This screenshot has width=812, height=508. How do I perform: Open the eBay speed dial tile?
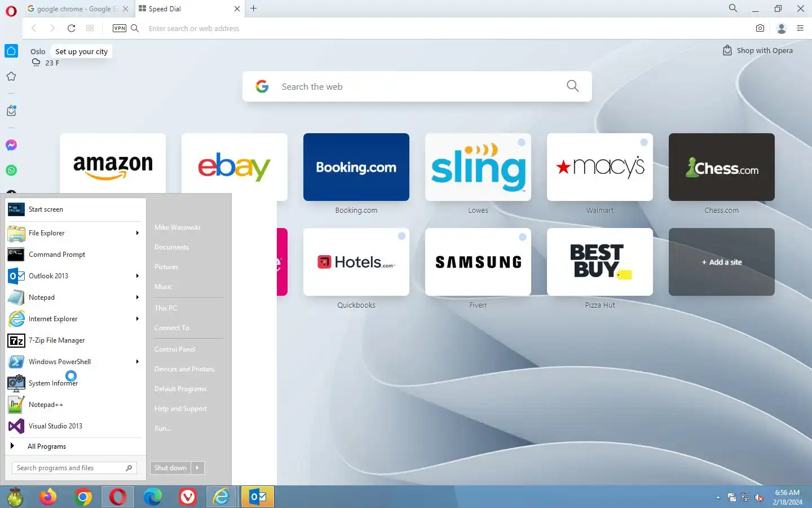point(235,167)
